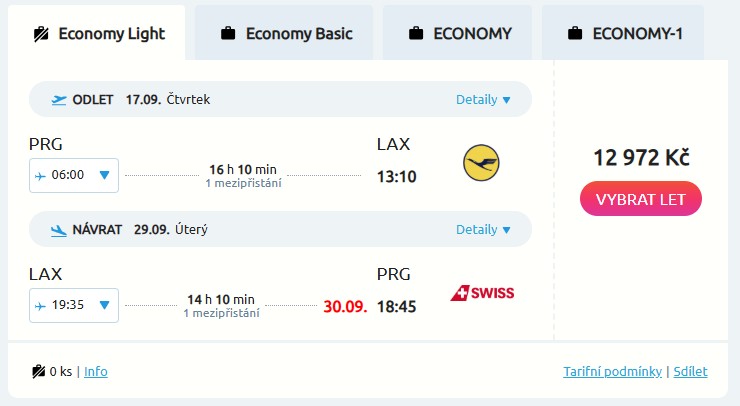The image size is (740, 406).
Task: Expand Detaily for the outbound flight
Action: (483, 99)
